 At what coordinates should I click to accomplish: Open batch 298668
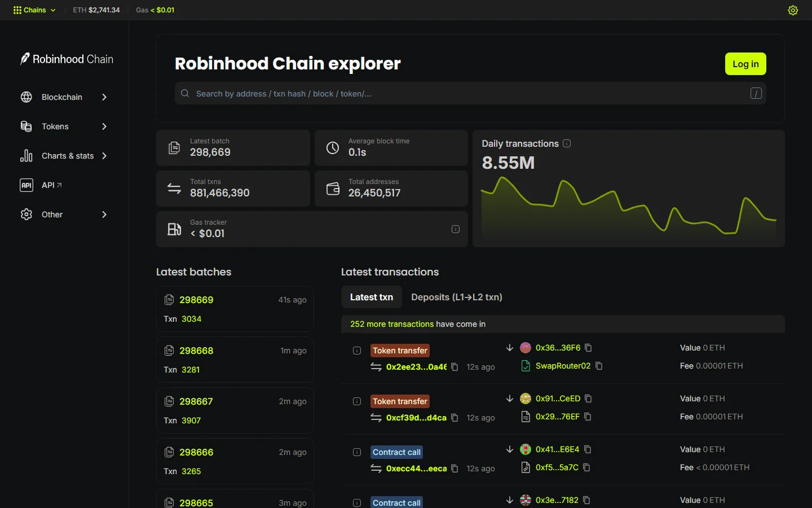pos(196,351)
